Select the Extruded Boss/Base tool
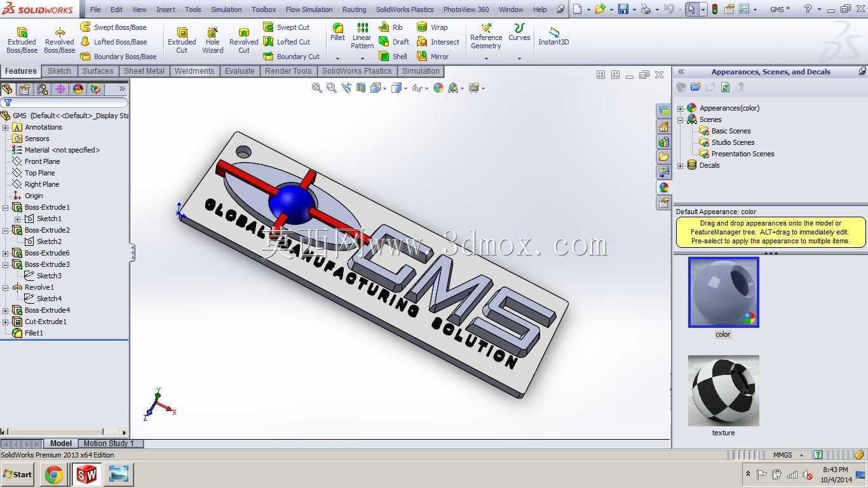The height and width of the screenshot is (488, 868). pos(22,40)
